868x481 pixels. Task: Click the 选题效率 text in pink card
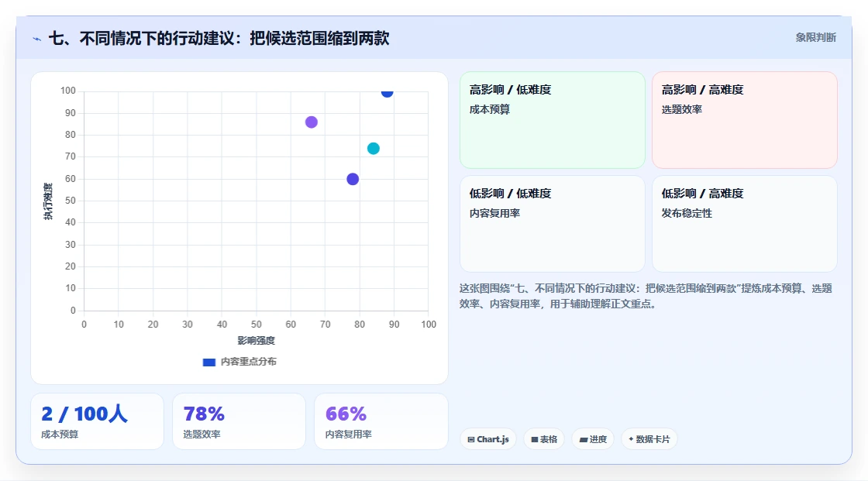(682, 109)
